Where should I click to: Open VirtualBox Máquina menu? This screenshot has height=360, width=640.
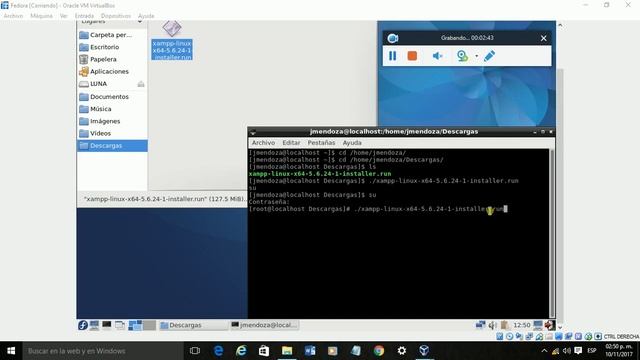coord(42,16)
